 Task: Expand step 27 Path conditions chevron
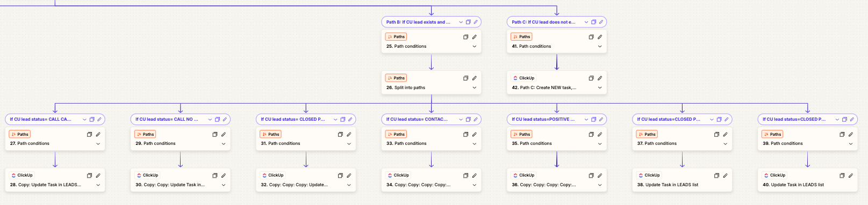click(x=98, y=144)
